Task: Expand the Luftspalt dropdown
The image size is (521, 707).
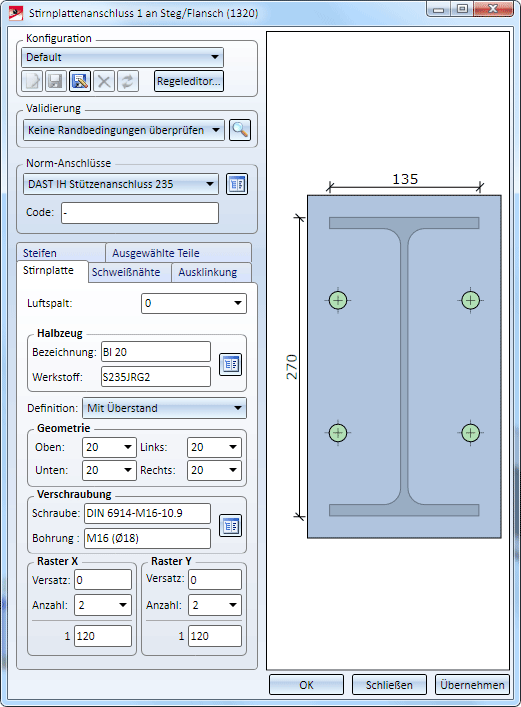Action: coord(194,303)
